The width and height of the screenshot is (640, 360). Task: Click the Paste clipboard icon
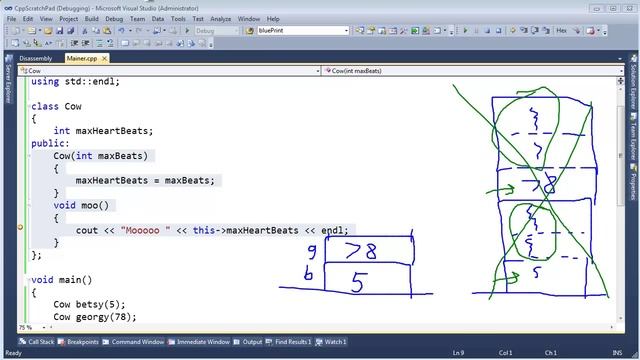(x=107, y=31)
